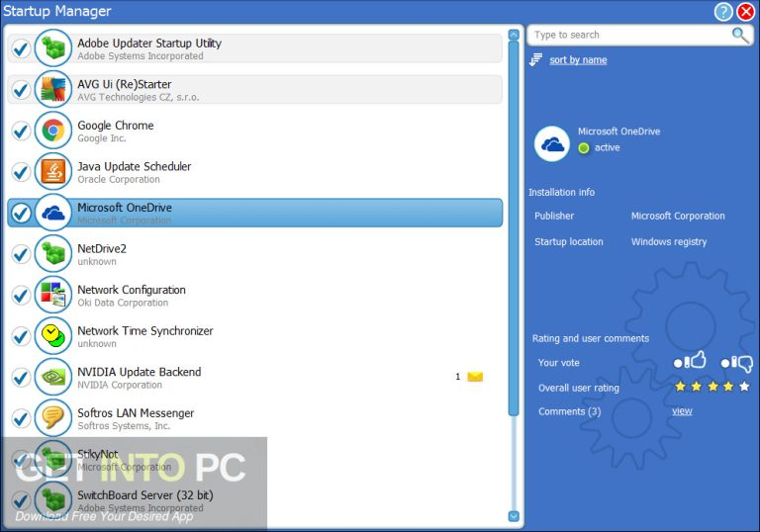The height and width of the screenshot is (532, 760).
Task: Click the Oki Data Corporation publisher text
Action: coord(123,303)
